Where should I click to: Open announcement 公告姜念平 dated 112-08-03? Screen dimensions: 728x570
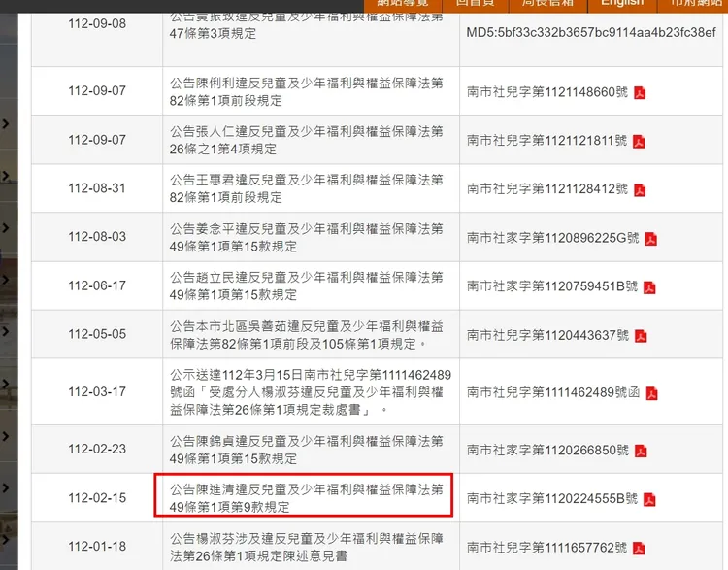coord(306,237)
